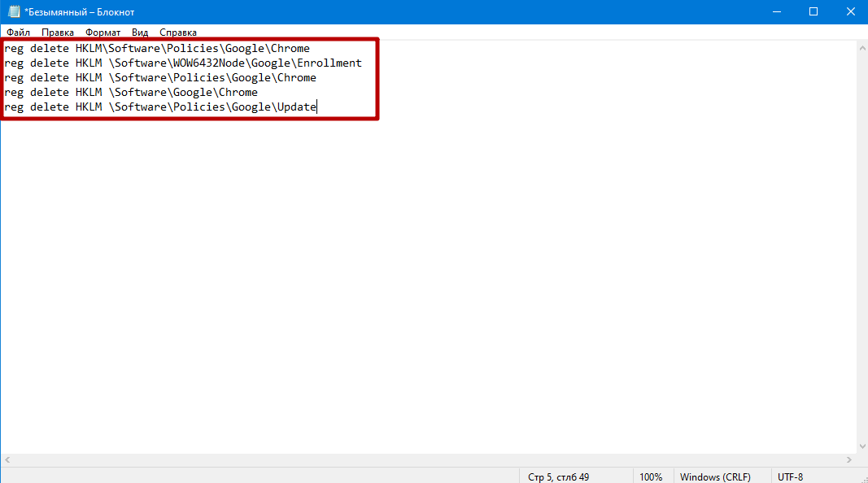Click the word Enrollment in the text

coord(329,63)
